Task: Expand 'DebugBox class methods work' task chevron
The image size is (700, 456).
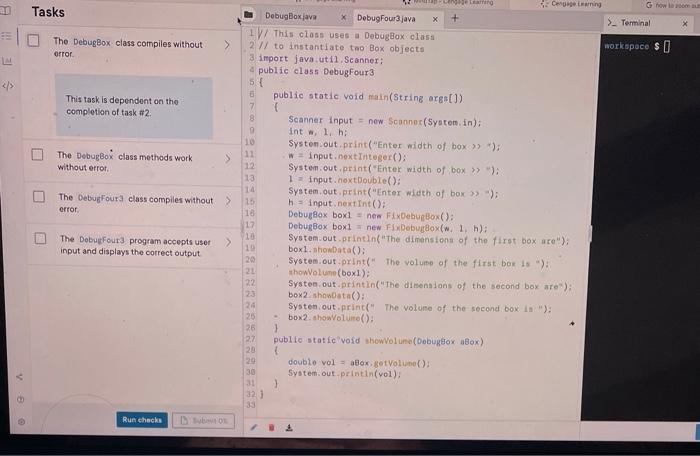Action: pos(228,159)
